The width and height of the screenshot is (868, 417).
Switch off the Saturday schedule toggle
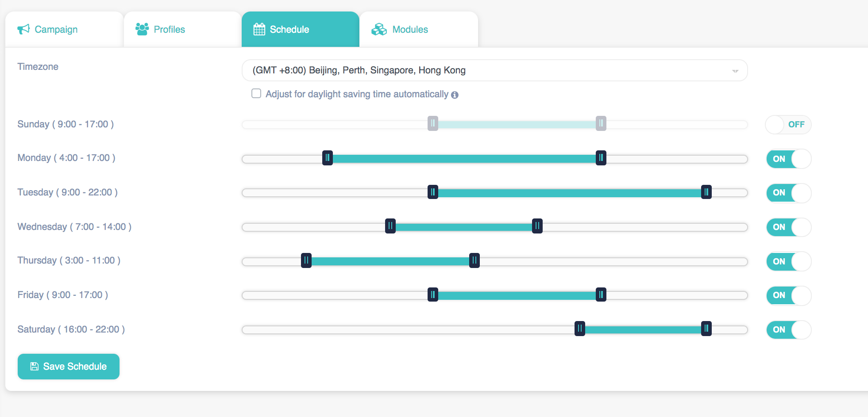pos(788,330)
